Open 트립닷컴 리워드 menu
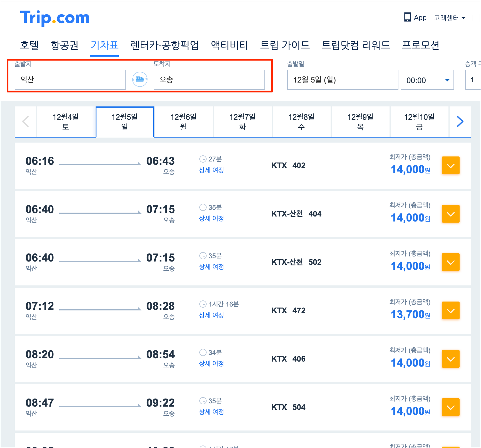481x448 pixels. pyautogui.click(x=356, y=45)
